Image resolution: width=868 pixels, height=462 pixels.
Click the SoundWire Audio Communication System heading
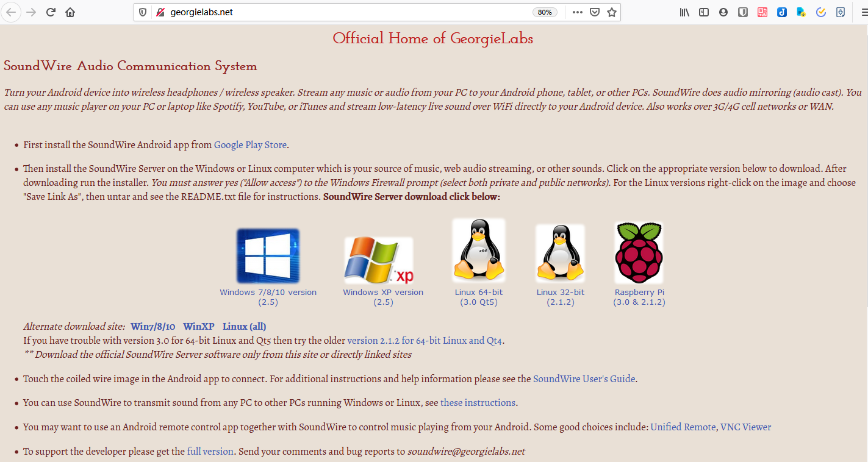[131, 66]
